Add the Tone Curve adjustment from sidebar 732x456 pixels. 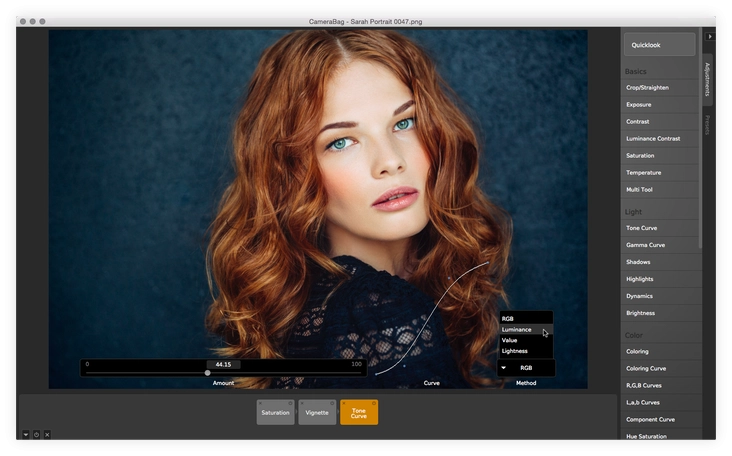[660, 228]
